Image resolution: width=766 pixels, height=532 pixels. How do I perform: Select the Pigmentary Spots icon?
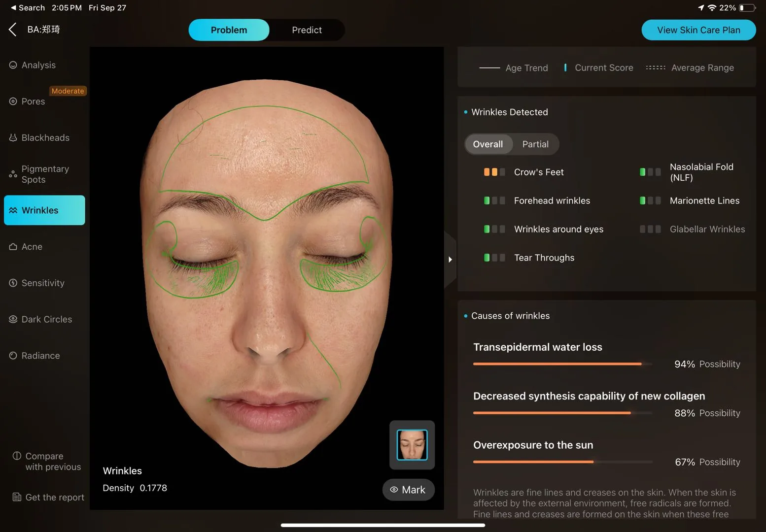tap(13, 174)
